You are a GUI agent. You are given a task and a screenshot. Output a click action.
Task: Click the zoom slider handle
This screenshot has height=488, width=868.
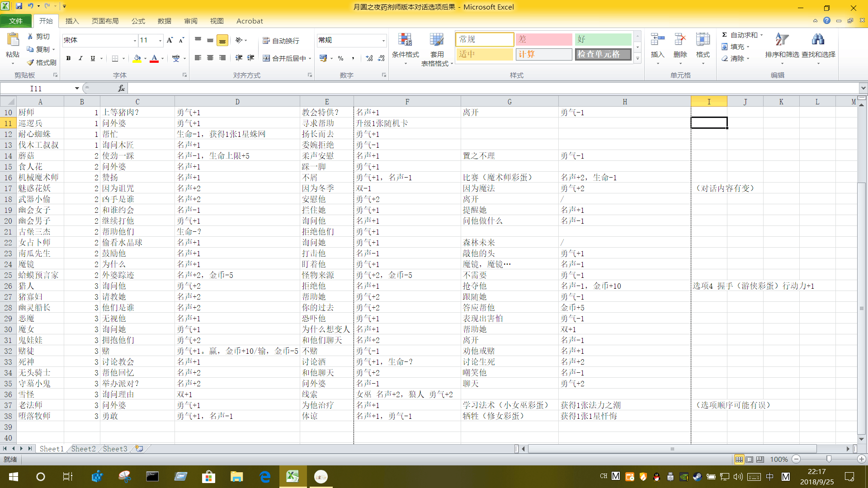(829, 459)
